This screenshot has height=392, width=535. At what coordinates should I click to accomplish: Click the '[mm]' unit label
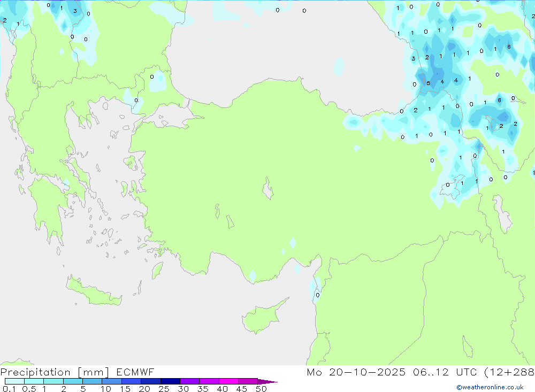pyautogui.click(x=94, y=372)
